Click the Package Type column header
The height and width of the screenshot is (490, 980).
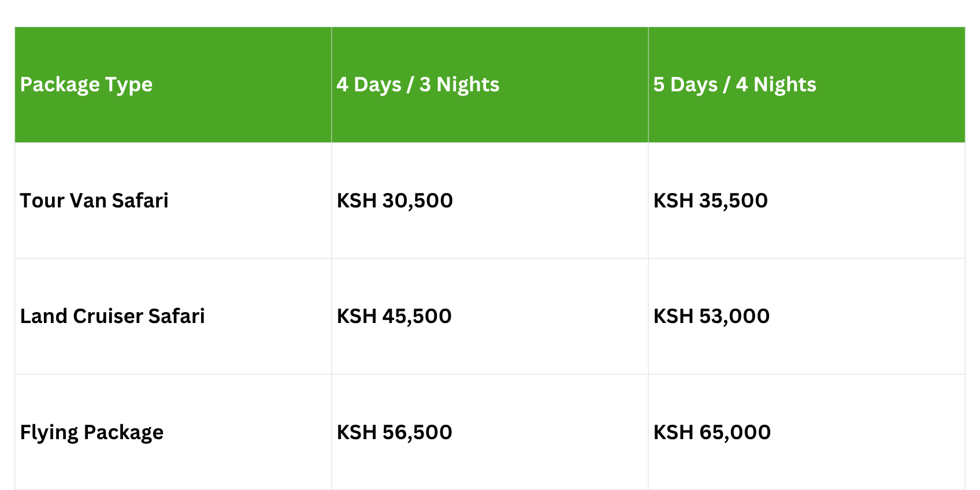[86, 84]
